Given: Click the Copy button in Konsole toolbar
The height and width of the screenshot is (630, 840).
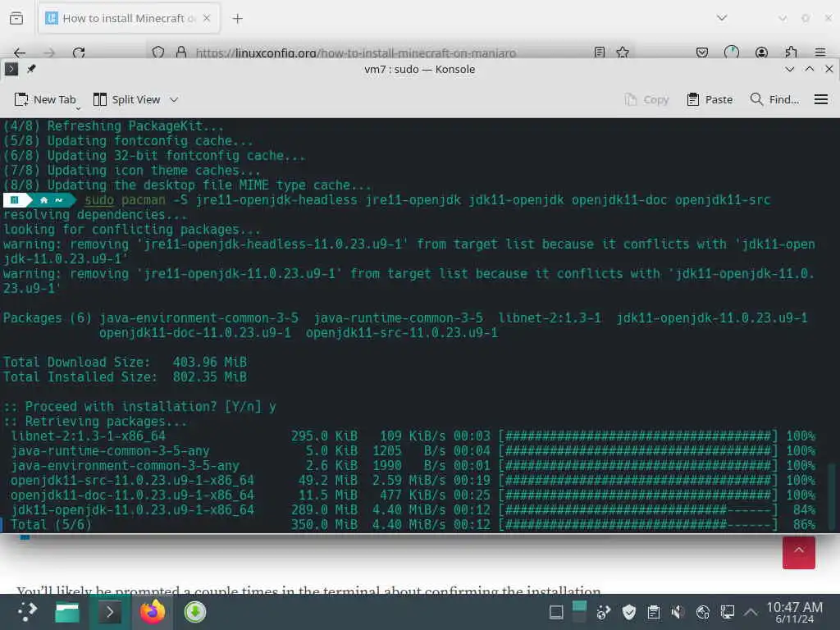Looking at the screenshot, I should tap(646, 99).
